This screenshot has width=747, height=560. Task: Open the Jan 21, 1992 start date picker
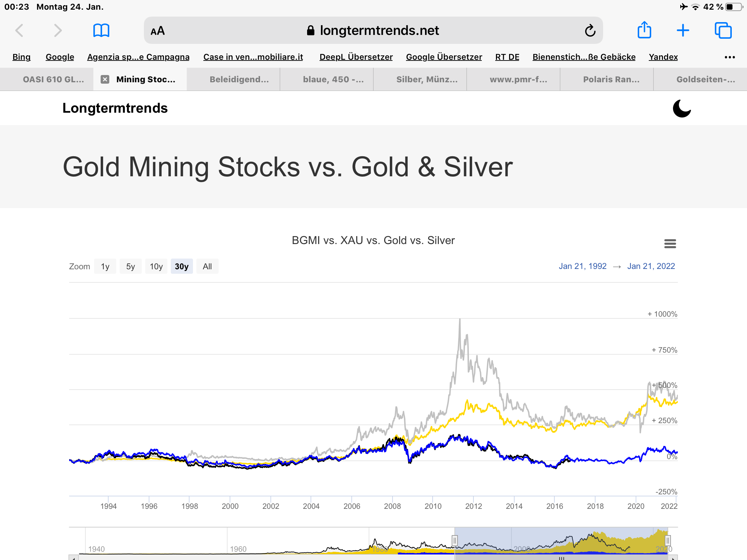[582, 266]
